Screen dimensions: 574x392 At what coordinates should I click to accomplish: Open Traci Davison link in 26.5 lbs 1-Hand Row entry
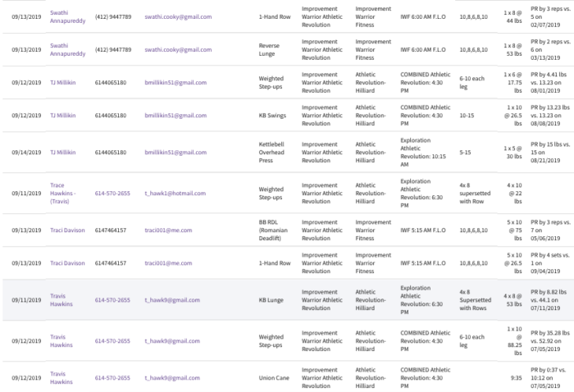[67, 263]
